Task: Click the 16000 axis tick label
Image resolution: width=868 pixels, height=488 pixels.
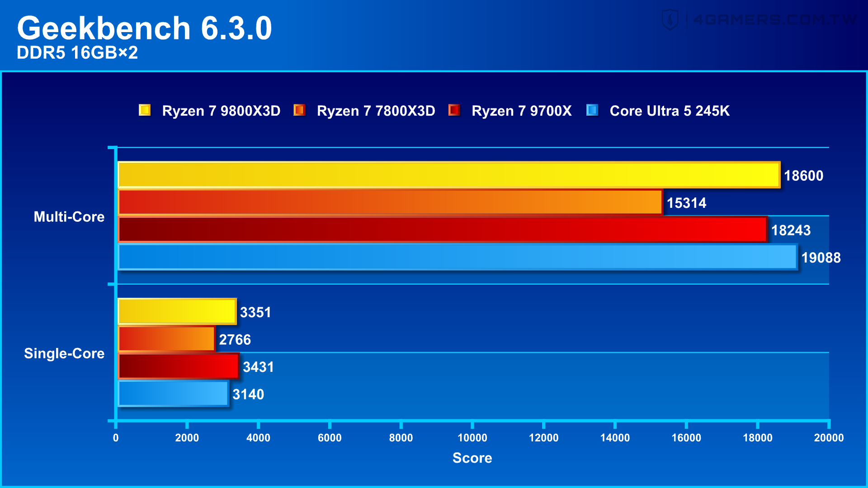Action: pyautogui.click(x=686, y=438)
